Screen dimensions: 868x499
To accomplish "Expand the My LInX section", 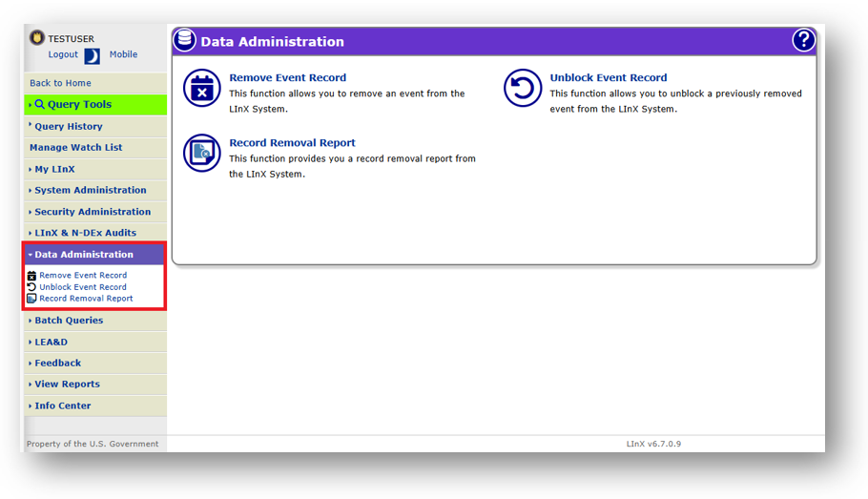I will point(54,170).
